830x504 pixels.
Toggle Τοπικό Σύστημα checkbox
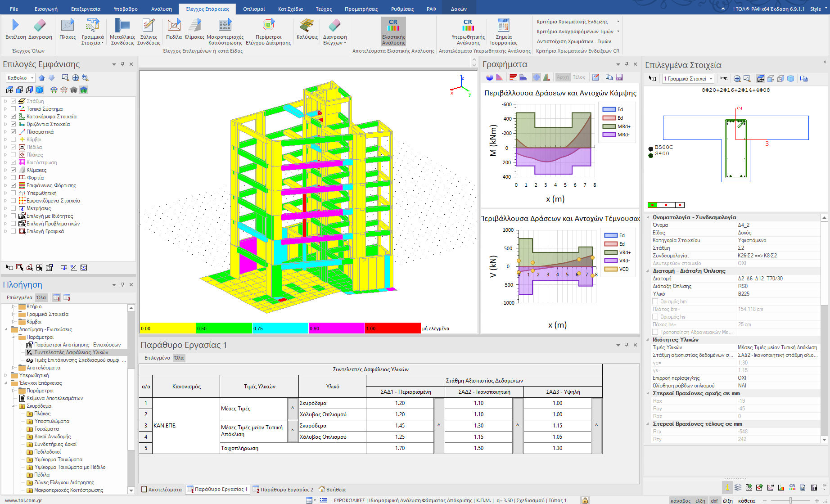14,109
